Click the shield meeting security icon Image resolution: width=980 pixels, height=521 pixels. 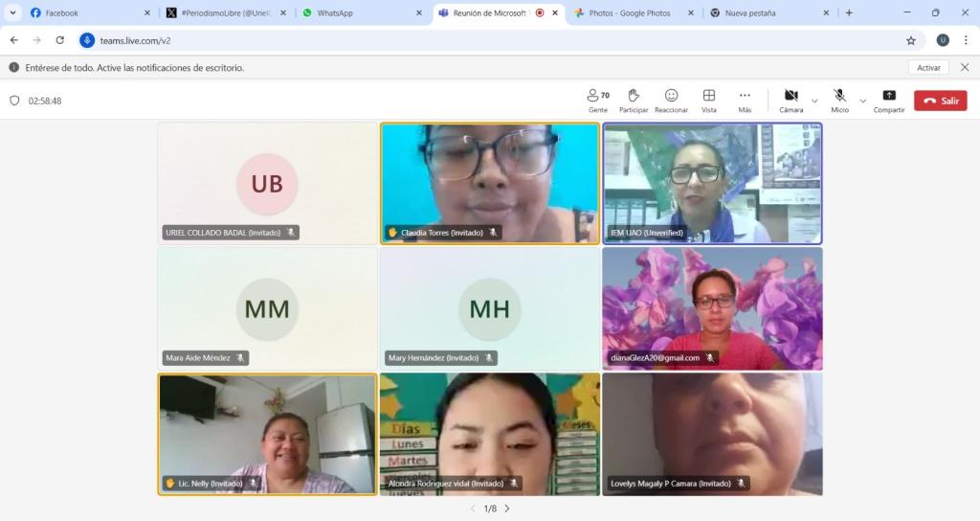click(14, 101)
